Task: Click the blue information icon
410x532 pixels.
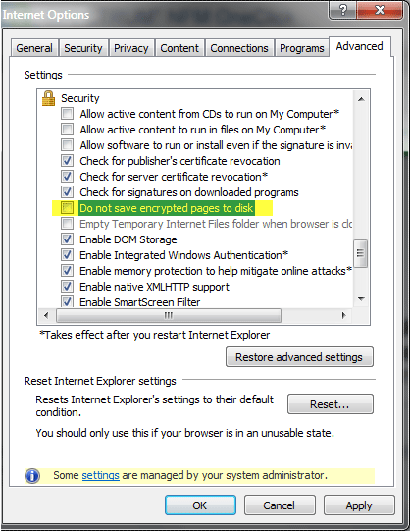Action: (x=32, y=476)
